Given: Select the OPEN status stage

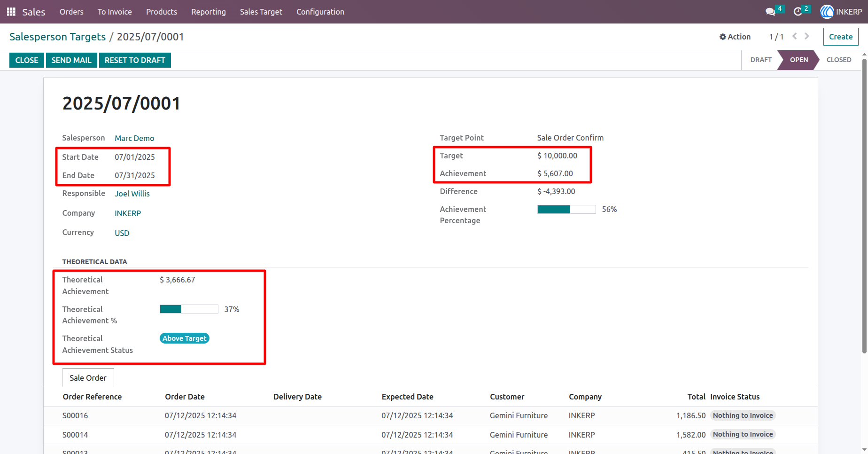Looking at the screenshot, I should coord(798,60).
